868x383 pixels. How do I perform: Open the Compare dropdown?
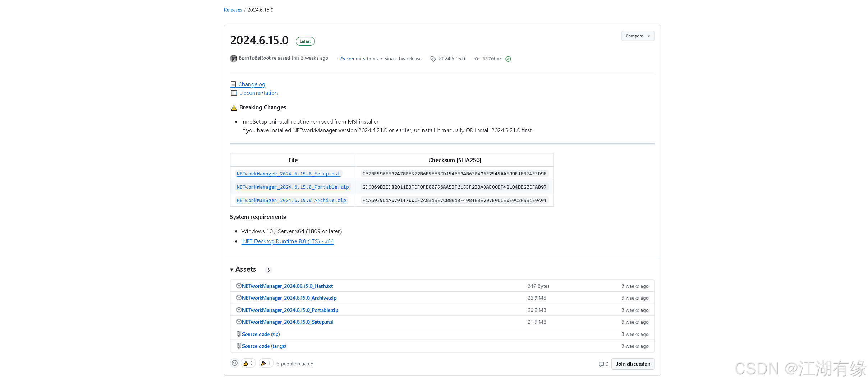point(637,36)
